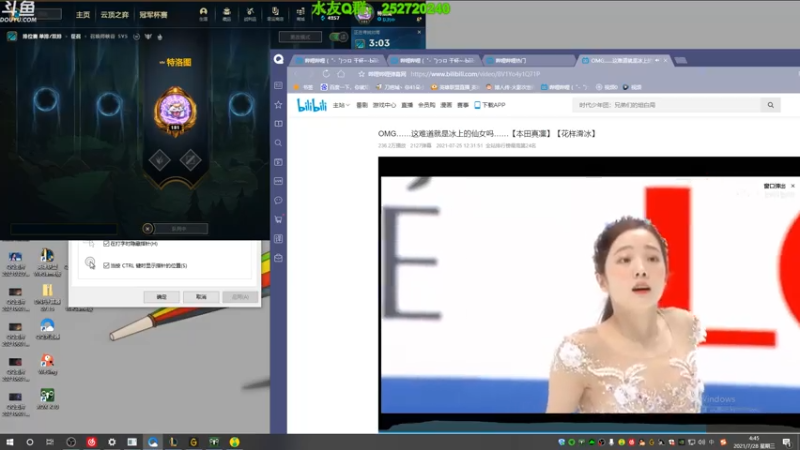Open the 主页 tab in League client
Screen dimensions: 800x450
83,15
